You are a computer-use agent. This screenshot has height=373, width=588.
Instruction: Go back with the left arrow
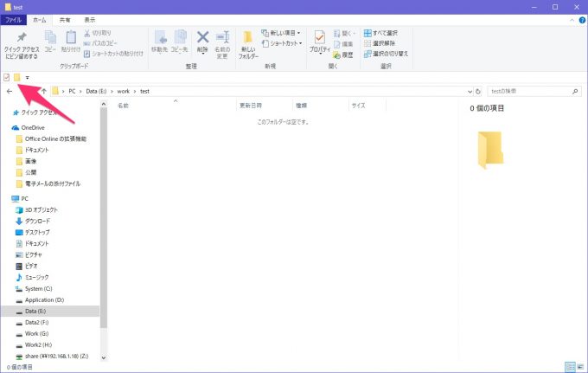pos(10,91)
